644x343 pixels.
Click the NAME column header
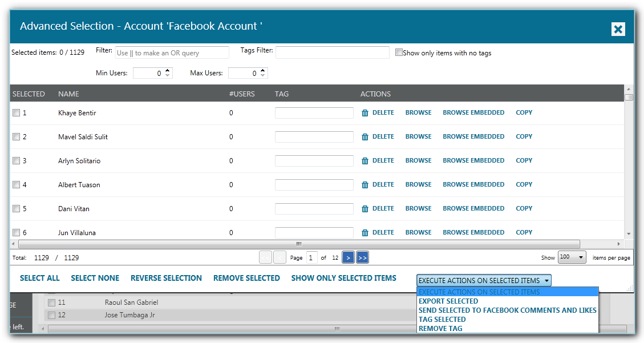point(68,94)
